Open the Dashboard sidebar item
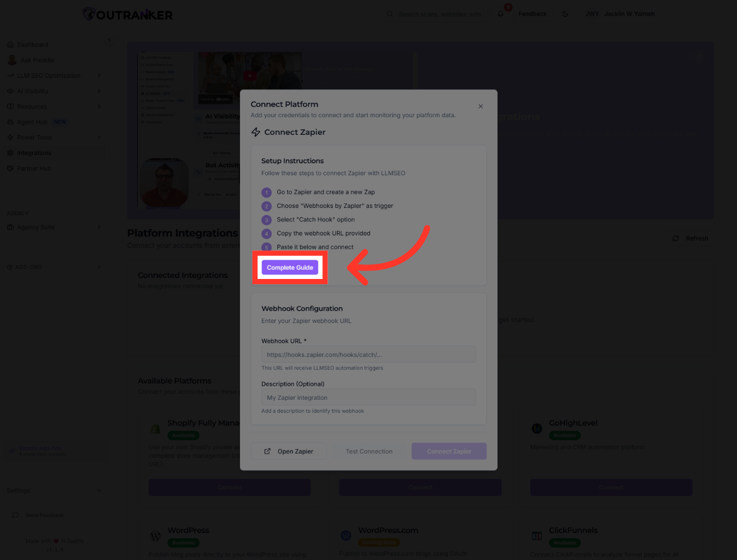 (x=32, y=45)
